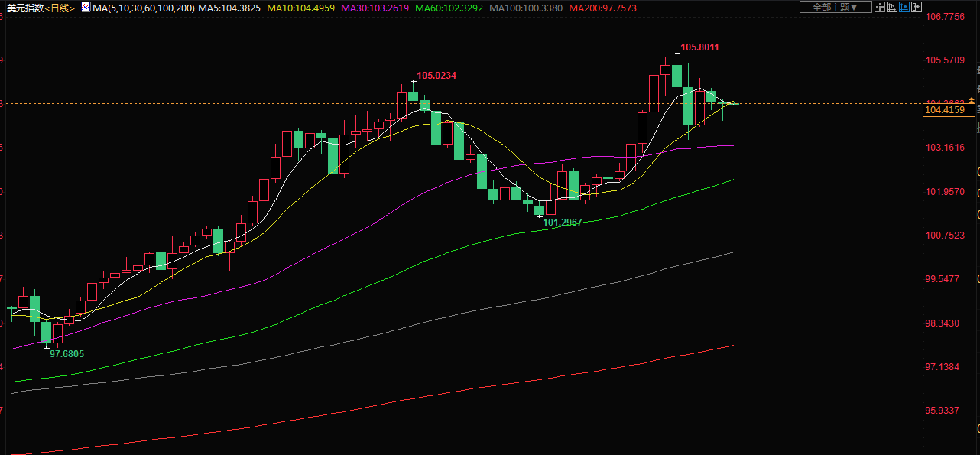Viewport: 980px width, 455px height.
Task: Select the MA5:104.3825 legend entry
Action: click(229, 8)
